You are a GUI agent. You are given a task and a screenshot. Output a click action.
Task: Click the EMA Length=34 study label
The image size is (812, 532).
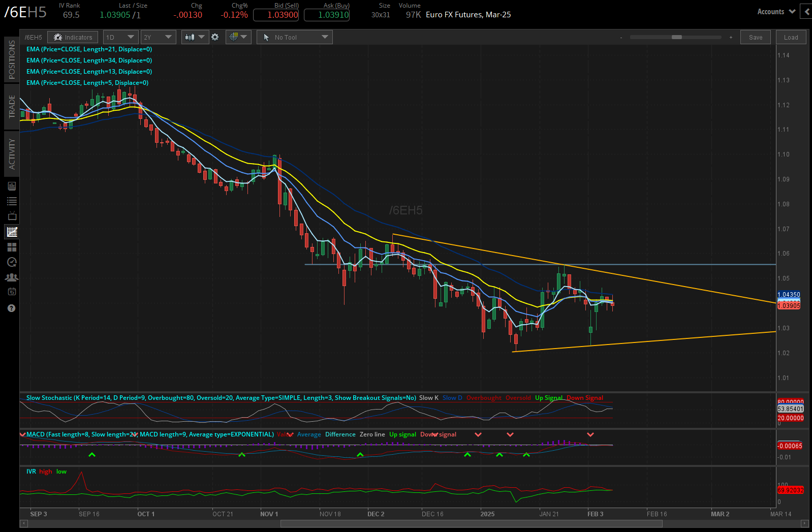click(x=89, y=60)
